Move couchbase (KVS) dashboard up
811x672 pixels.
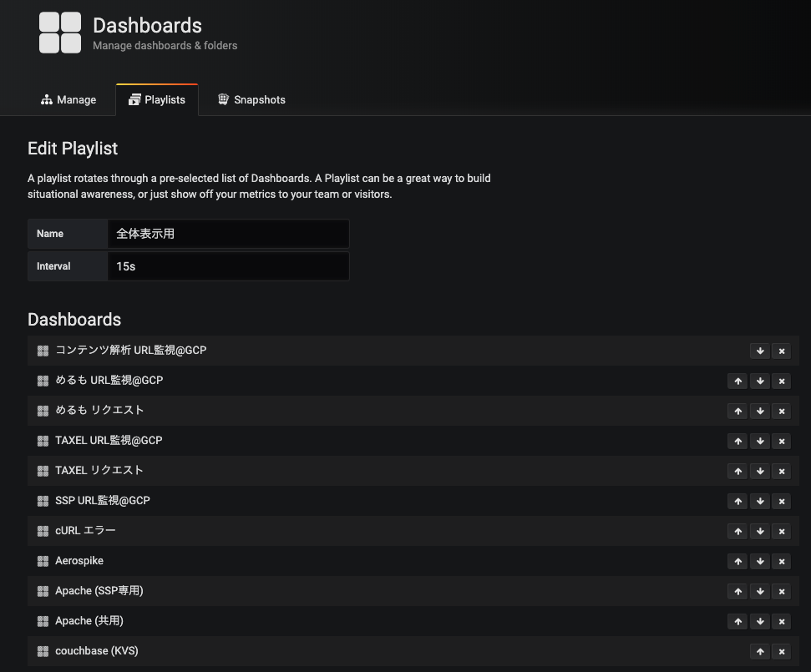pyautogui.click(x=760, y=652)
